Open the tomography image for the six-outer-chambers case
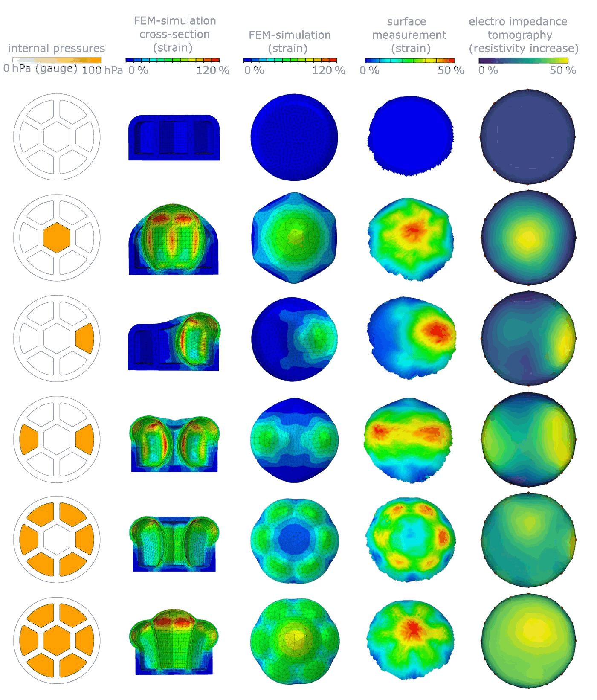The image size is (597, 700). click(529, 540)
